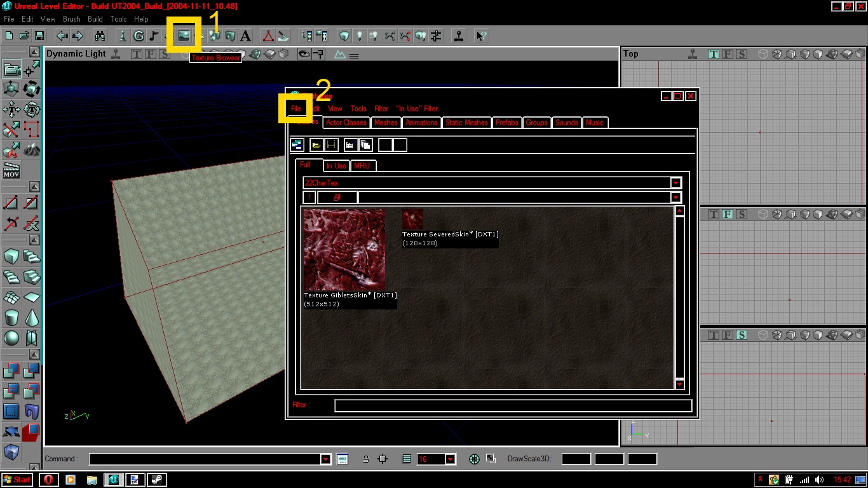
Task: Click the Steam icon in the taskbar
Action: pyautogui.click(x=156, y=480)
